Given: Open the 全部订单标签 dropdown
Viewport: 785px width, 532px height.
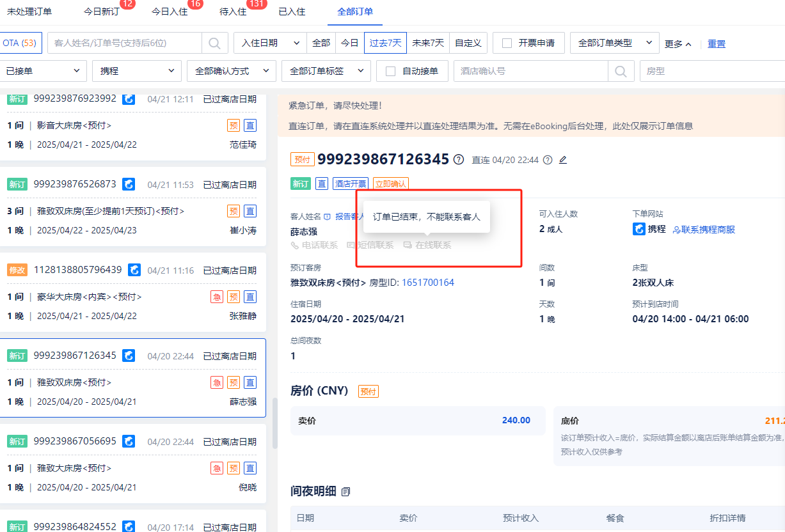Looking at the screenshot, I should point(326,71).
